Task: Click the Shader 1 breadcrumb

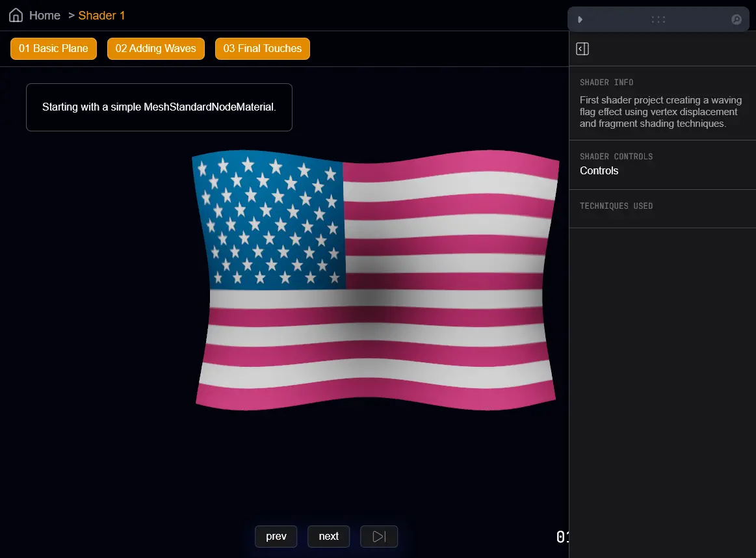Action: click(101, 16)
